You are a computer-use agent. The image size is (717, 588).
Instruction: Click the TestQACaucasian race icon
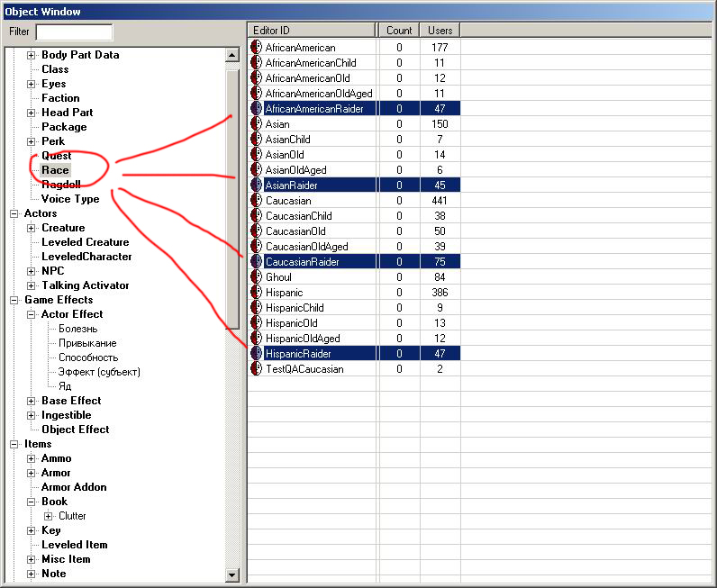257,369
